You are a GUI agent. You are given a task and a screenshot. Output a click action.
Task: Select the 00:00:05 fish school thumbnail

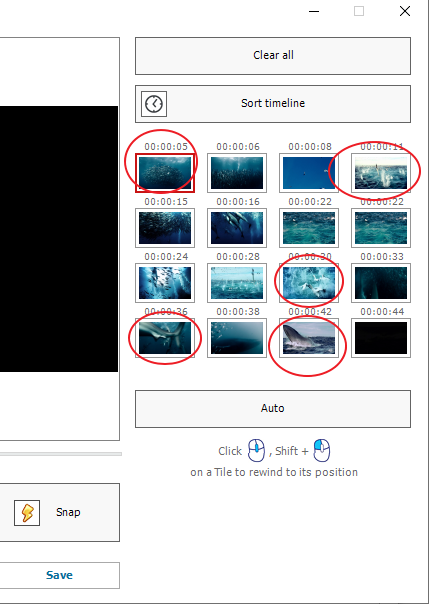point(165,173)
